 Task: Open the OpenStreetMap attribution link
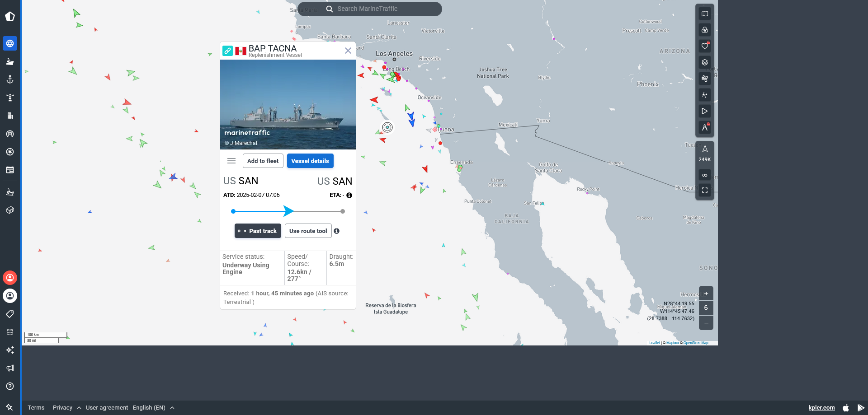tap(696, 343)
